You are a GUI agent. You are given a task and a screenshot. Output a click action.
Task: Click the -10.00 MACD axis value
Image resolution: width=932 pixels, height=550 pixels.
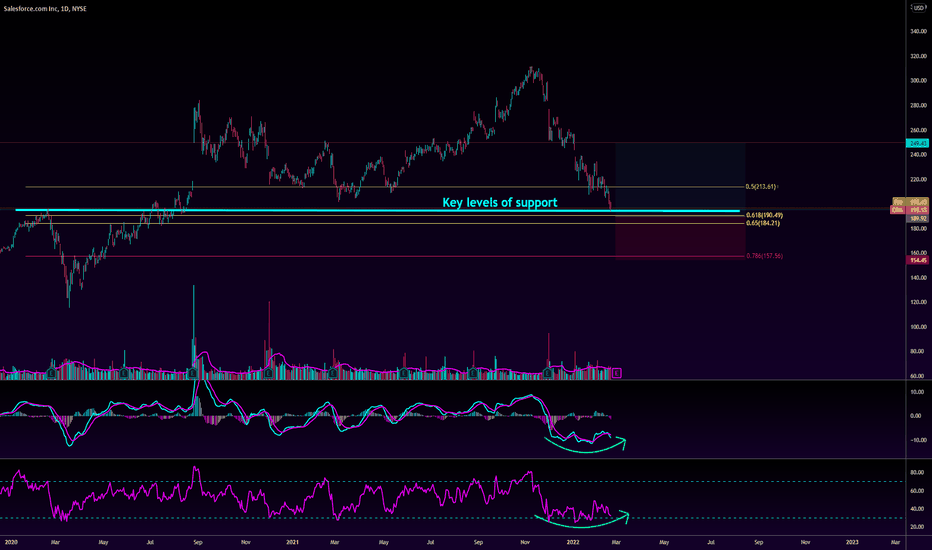918,440
